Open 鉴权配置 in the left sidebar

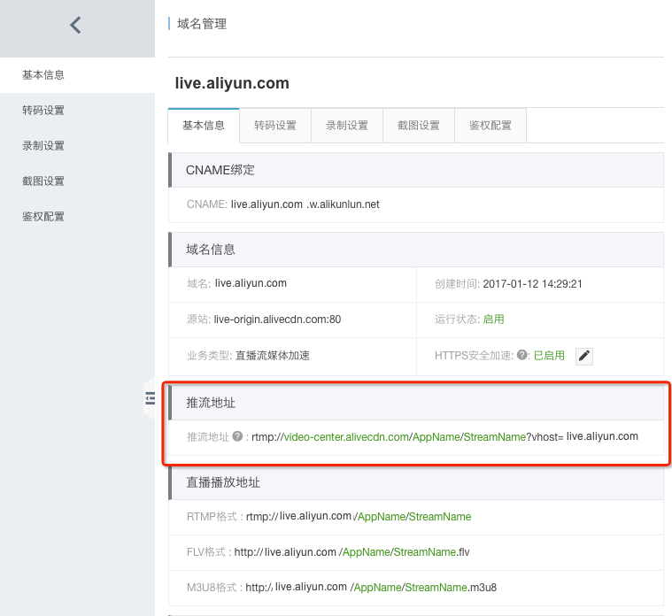[x=77, y=216]
